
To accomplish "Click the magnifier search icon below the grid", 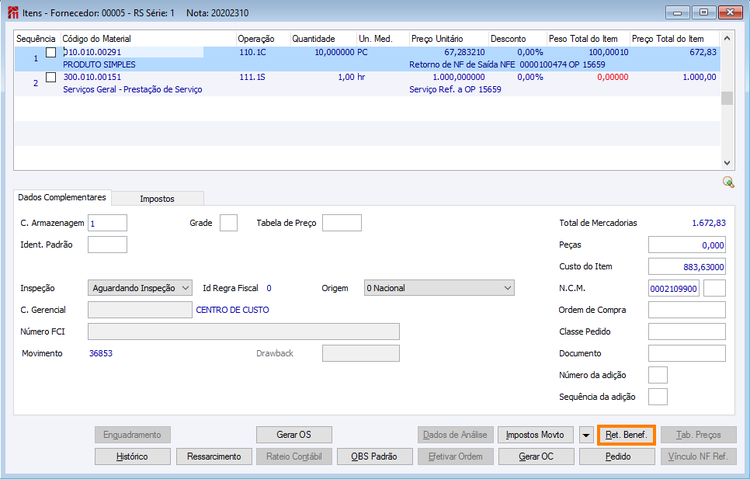I will 728,182.
